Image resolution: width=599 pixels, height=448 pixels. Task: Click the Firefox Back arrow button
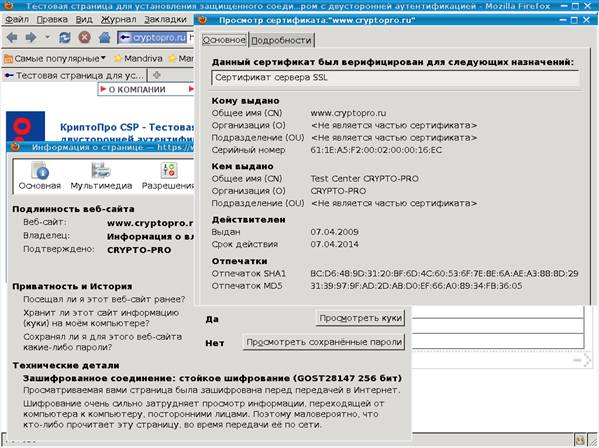[x=12, y=37]
